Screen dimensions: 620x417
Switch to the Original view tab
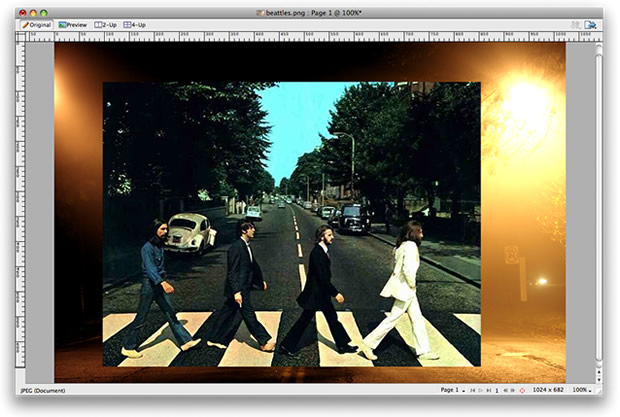tap(37, 24)
